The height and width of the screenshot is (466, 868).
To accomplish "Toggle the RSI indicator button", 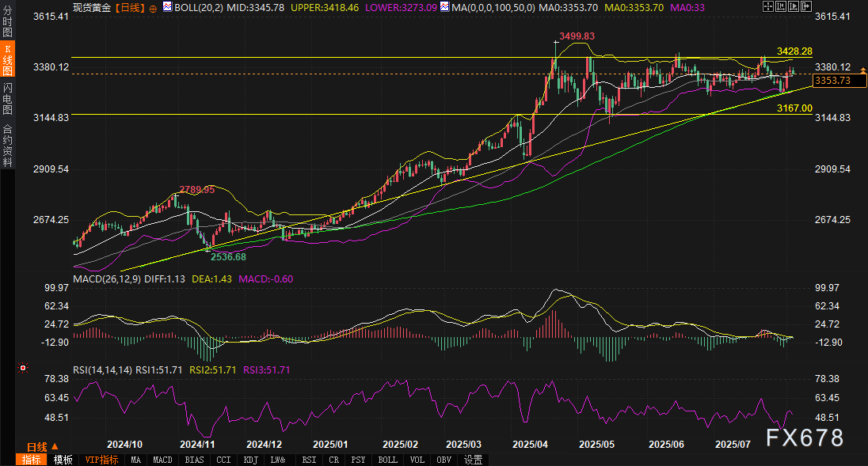I will click(309, 460).
